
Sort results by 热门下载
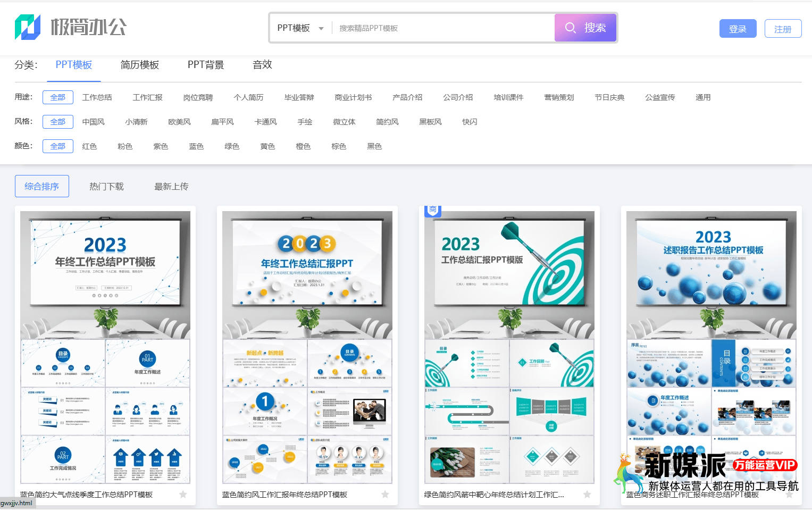pyautogui.click(x=106, y=187)
